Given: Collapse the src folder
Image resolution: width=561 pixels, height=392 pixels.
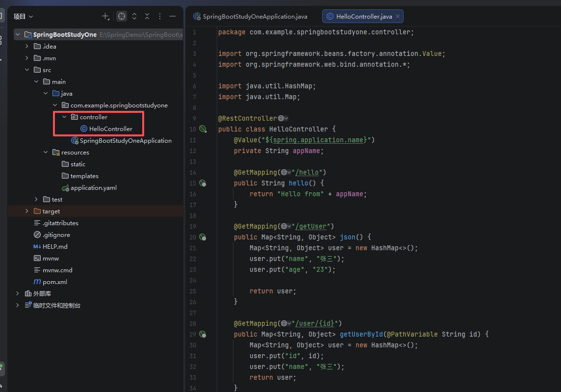Looking at the screenshot, I should [27, 70].
